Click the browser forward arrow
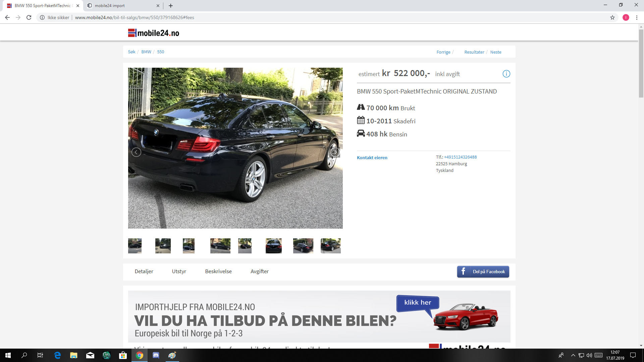Image resolution: width=644 pixels, height=362 pixels. point(18,17)
